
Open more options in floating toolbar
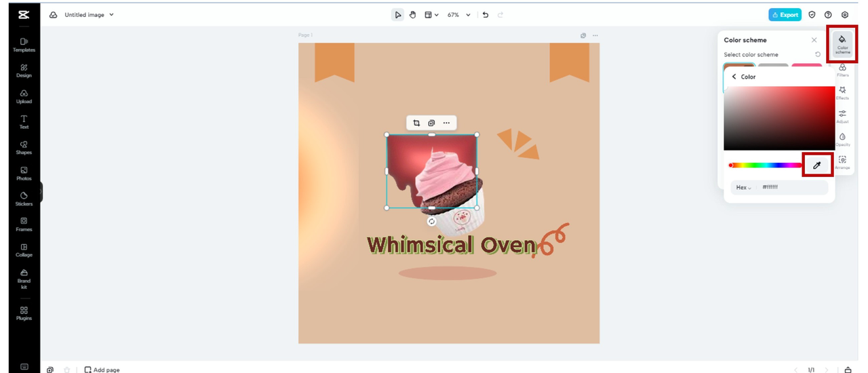(x=446, y=123)
